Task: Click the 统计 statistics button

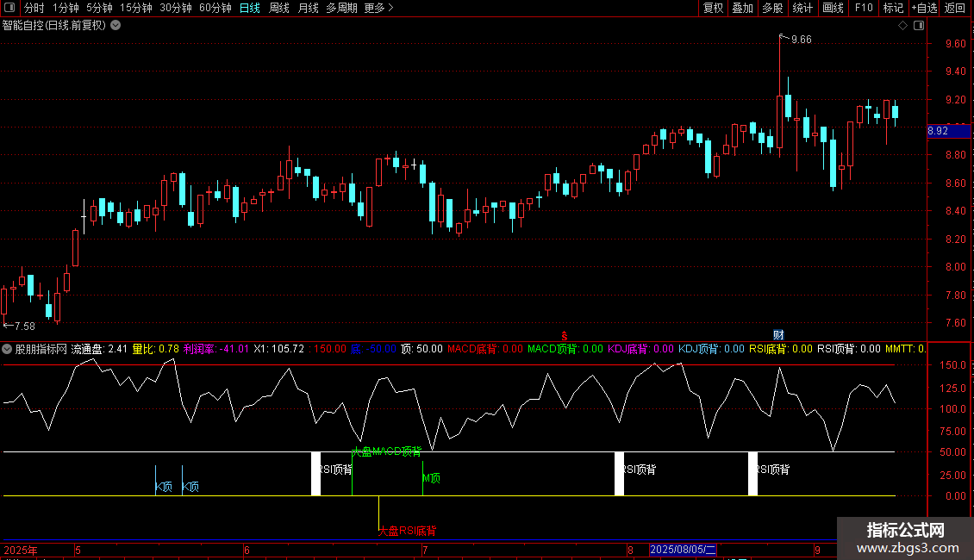Action: [802, 8]
